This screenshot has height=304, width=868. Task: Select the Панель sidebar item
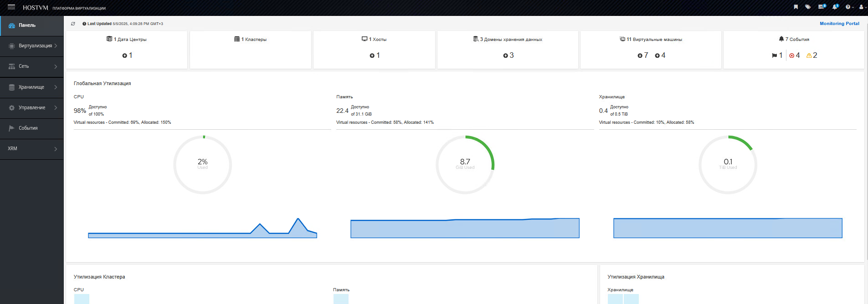click(x=32, y=25)
